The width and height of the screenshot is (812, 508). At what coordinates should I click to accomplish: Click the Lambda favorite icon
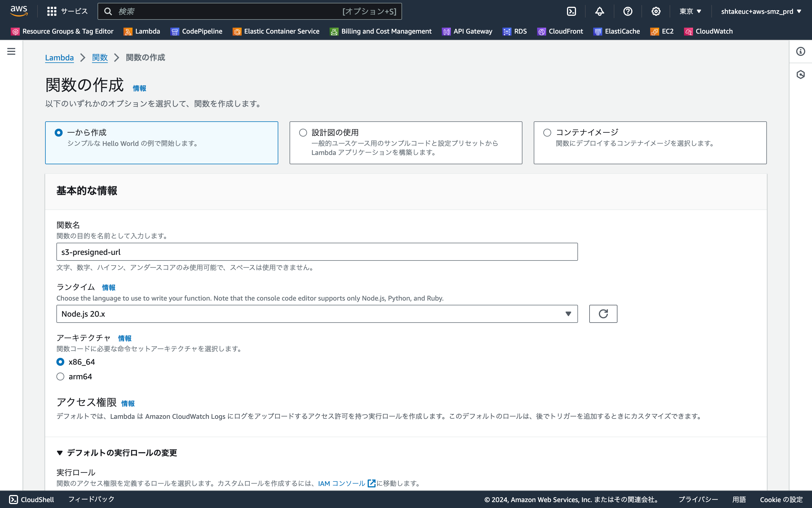[x=128, y=32]
